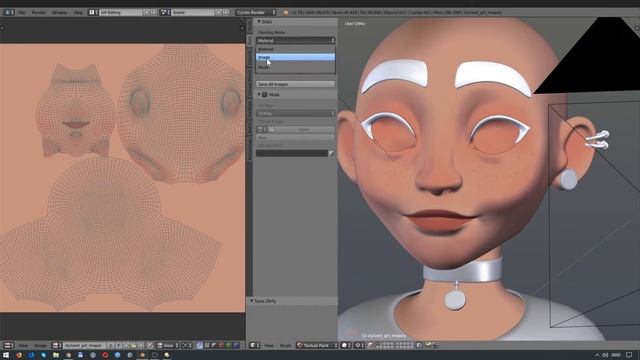640x360 pixels.
Task: Select the eyedropper beside the black swatch
Action: click(331, 153)
